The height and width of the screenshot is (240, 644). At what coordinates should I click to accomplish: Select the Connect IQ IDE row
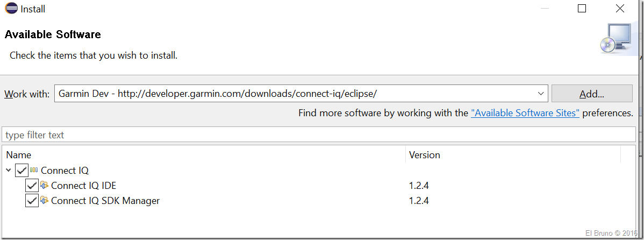84,186
